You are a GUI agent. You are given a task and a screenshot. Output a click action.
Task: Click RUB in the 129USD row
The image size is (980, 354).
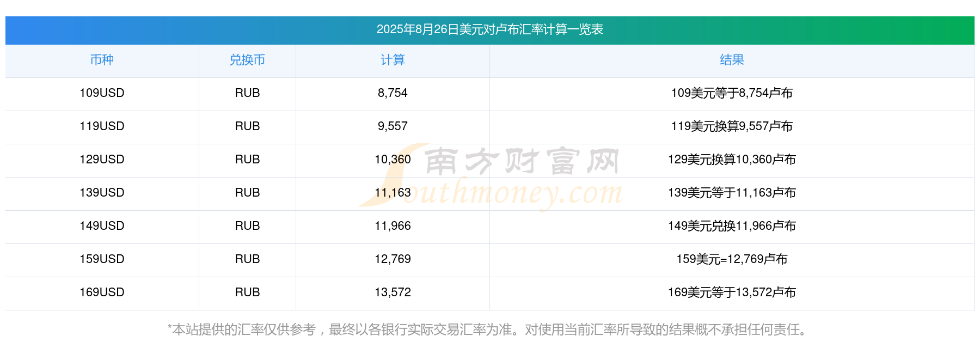click(x=247, y=160)
